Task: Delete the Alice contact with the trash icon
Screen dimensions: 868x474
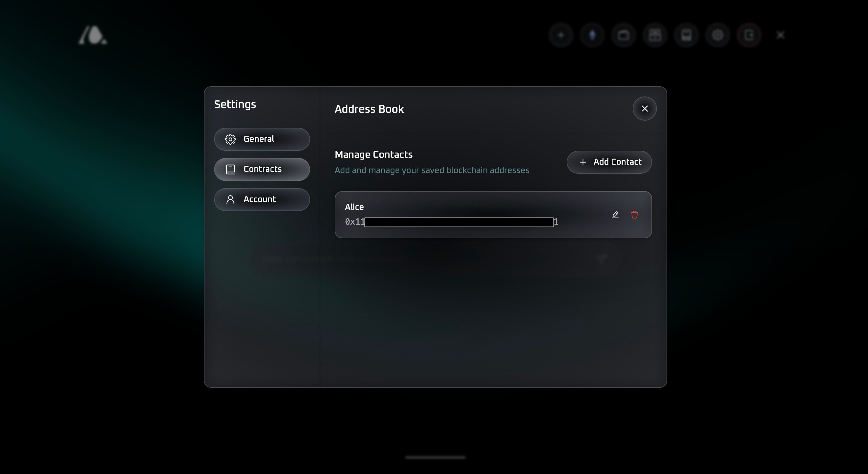Action: point(634,215)
